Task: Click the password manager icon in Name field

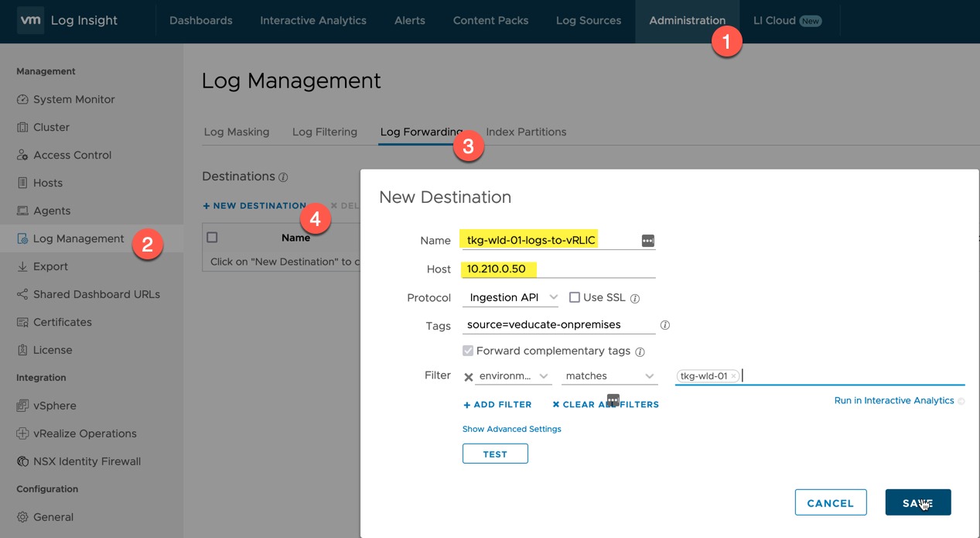Action: click(x=648, y=241)
